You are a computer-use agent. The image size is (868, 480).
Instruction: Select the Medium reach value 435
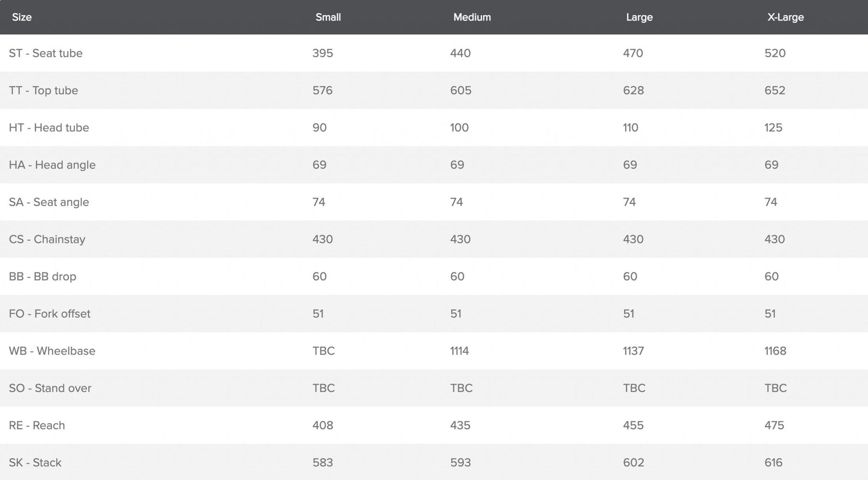tap(460, 426)
